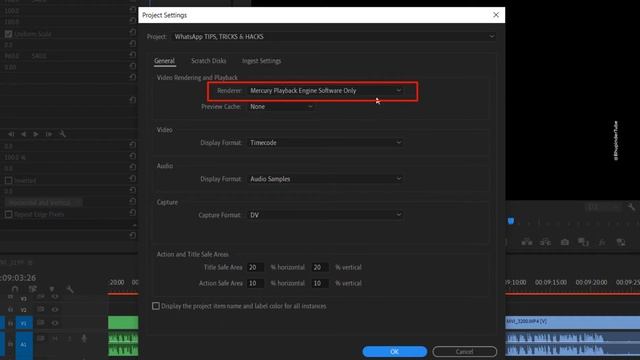The height and width of the screenshot is (360, 640).
Task: Click the Cancel button
Action: click(x=464, y=351)
